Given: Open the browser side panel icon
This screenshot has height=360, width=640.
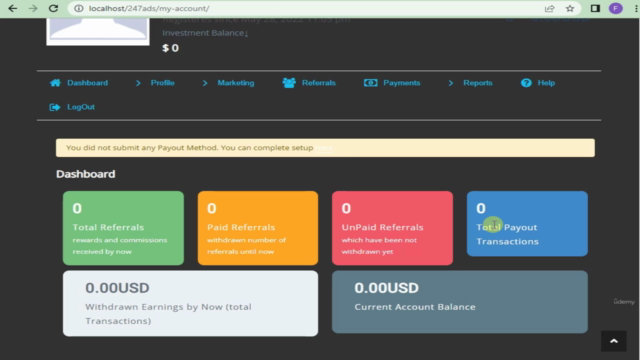Looking at the screenshot, I should pyautogui.click(x=595, y=9).
